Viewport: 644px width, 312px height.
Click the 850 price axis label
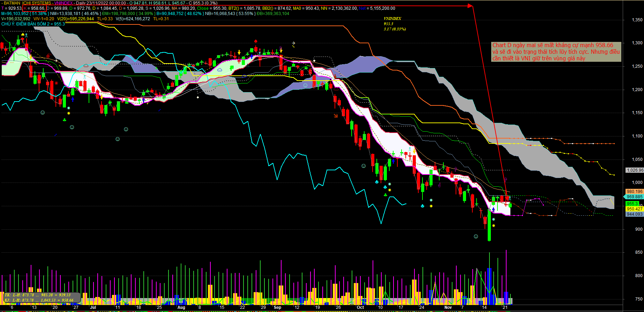click(639, 252)
